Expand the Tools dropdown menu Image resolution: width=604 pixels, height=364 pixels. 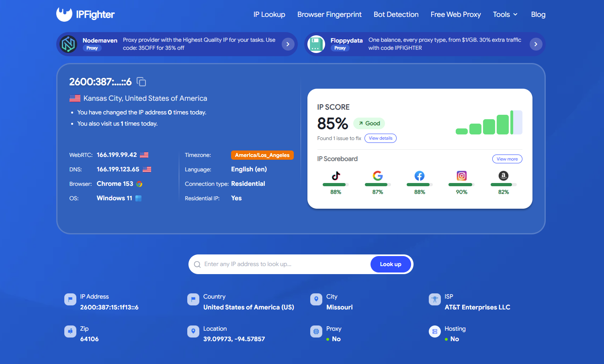pos(505,14)
